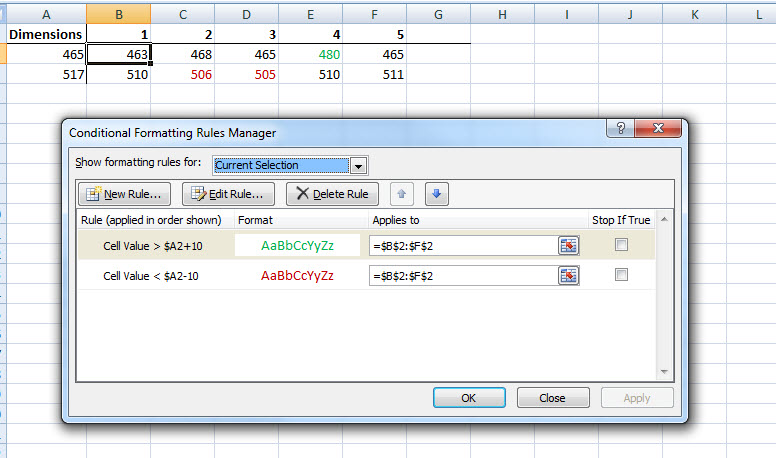Viewport: 776px width, 458px height.
Task: Click cell containing 468
Action: coord(183,54)
